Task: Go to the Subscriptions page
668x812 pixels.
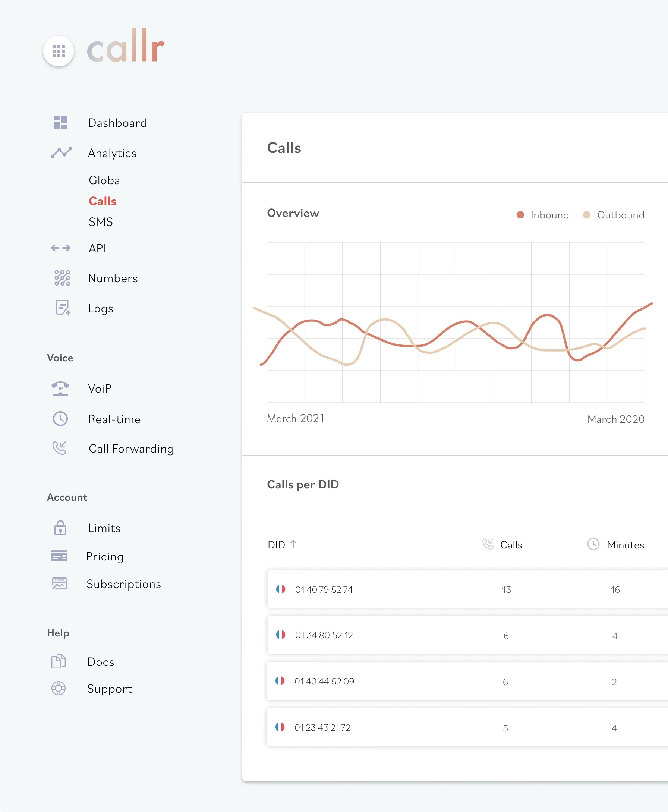Action: point(123,584)
